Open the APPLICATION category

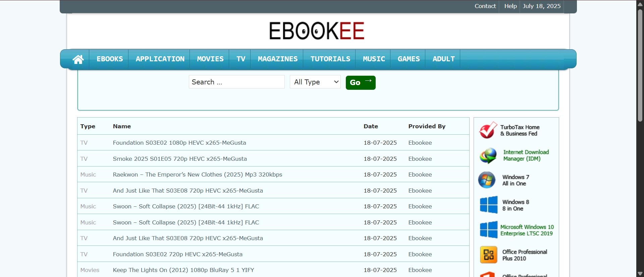(x=160, y=59)
